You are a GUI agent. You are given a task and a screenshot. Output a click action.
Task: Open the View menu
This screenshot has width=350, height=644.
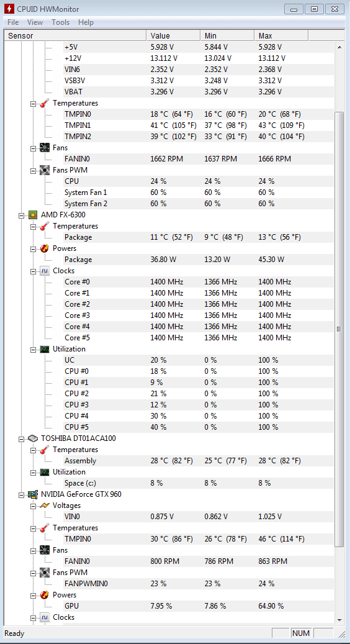tap(35, 22)
